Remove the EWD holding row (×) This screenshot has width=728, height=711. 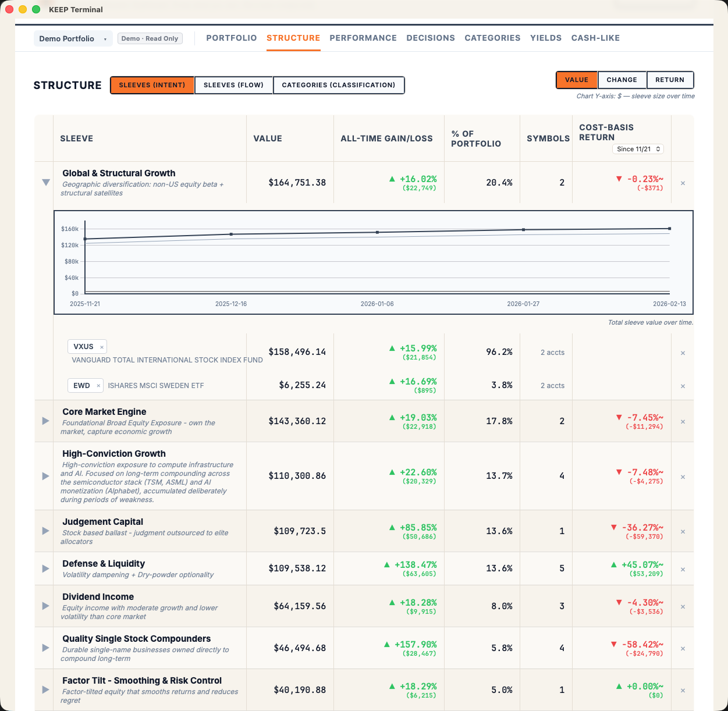pos(683,386)
